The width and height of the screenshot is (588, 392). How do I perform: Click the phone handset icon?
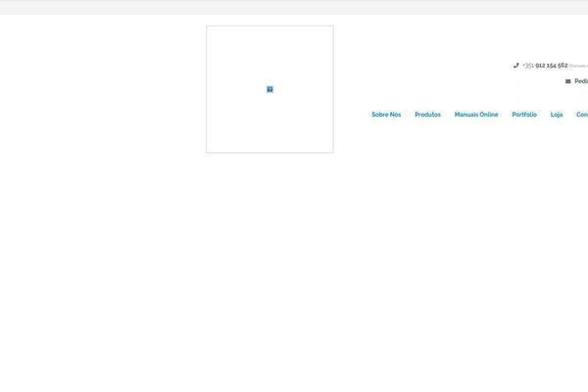(x=516, y=66)
